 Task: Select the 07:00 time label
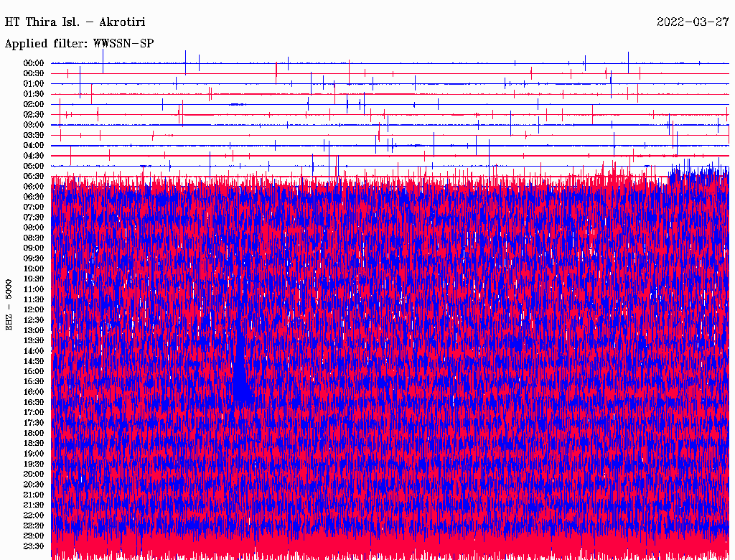[34, 207]
